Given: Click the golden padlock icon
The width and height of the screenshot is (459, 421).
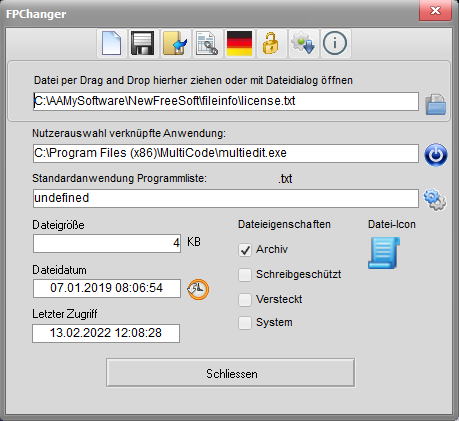Looking at the screenshot, I should pyautogui.click(x=271, y=43).
